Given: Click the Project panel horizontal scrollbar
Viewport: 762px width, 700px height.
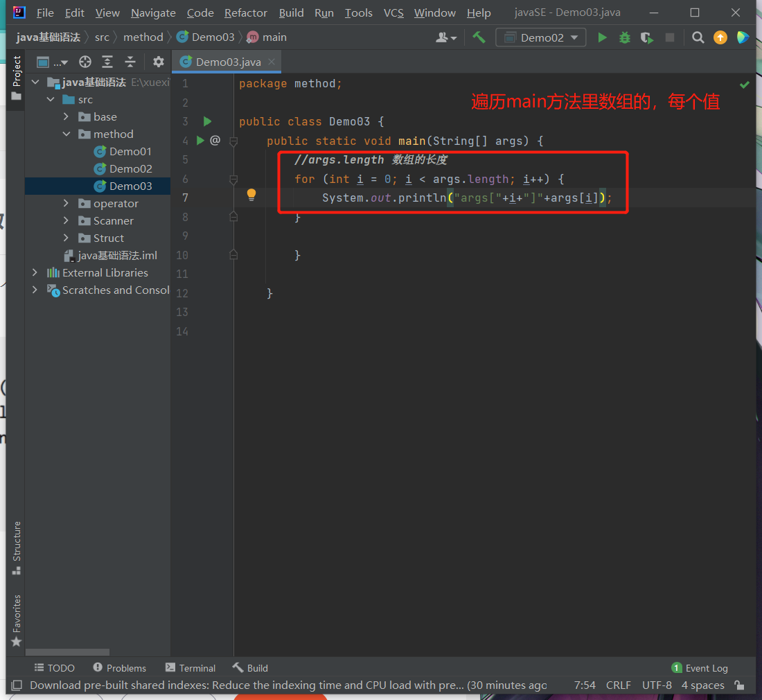Looking at the screenshot, I should (68, 652).
